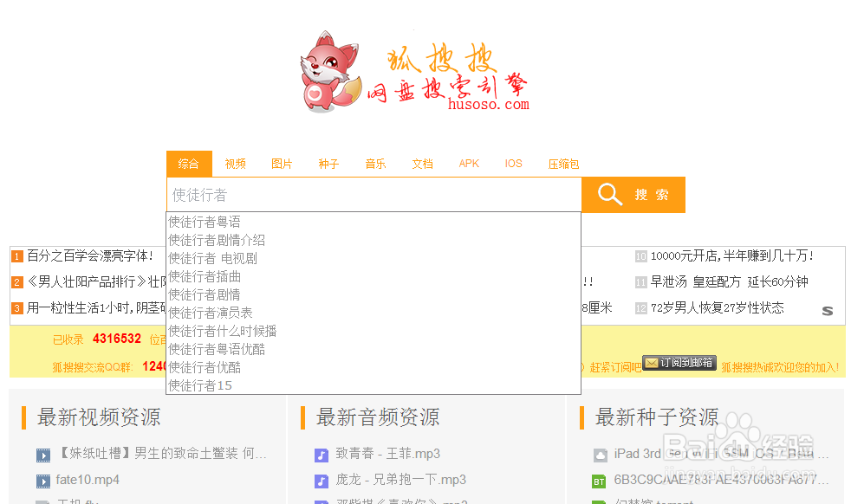Click the 搜索 search button

click(x=633, y=195)
